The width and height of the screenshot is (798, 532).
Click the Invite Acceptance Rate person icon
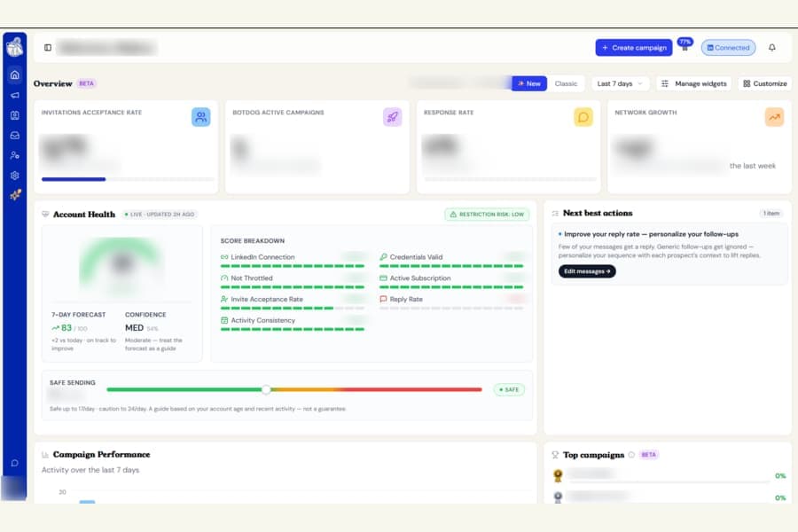pos(224,300)
